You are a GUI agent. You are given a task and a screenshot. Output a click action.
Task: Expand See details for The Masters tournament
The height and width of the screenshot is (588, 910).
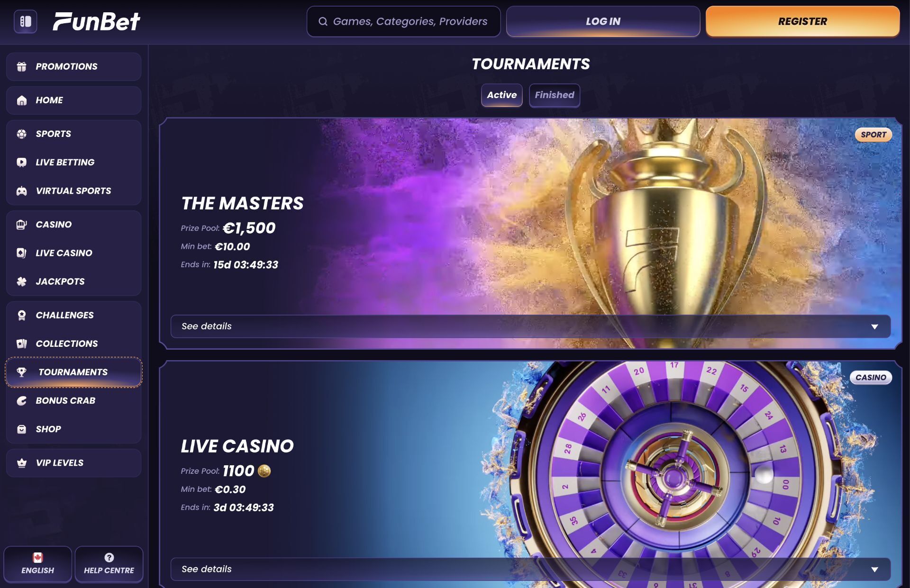[530, 326]
